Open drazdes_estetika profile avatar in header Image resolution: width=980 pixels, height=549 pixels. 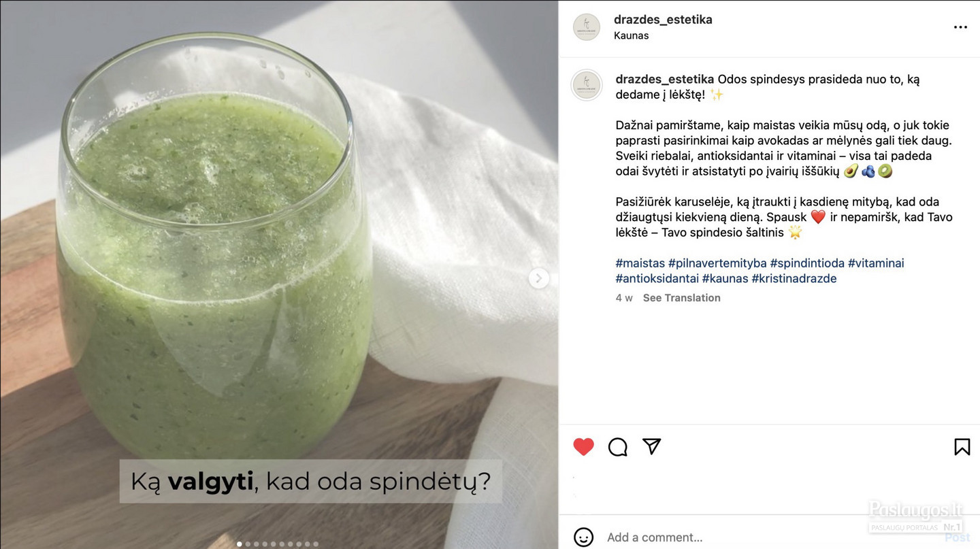click(x=587, y=27)
